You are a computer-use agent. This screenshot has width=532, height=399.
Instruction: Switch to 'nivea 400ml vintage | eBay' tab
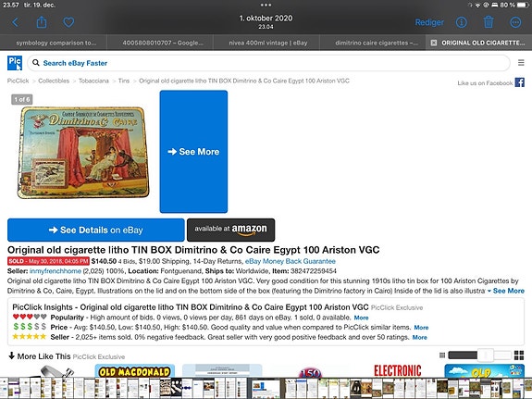(266, 43)
